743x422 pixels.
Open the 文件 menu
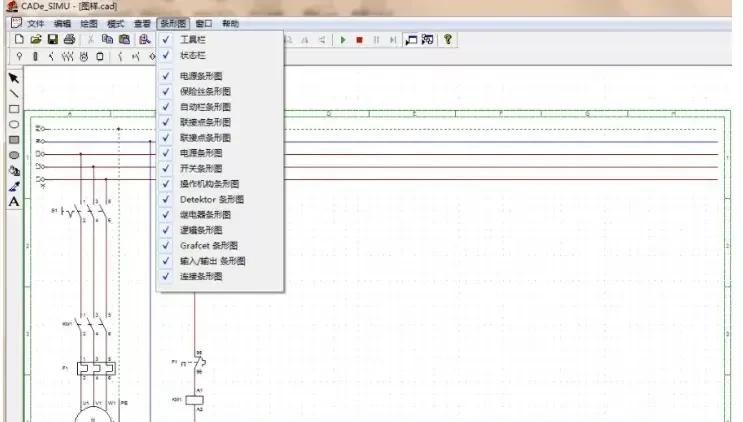[x=36, y=23]
